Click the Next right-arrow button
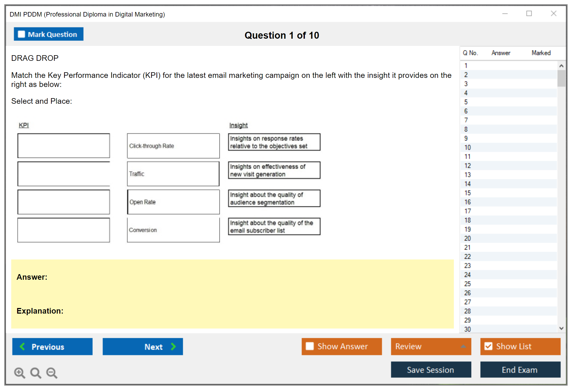 143,346
